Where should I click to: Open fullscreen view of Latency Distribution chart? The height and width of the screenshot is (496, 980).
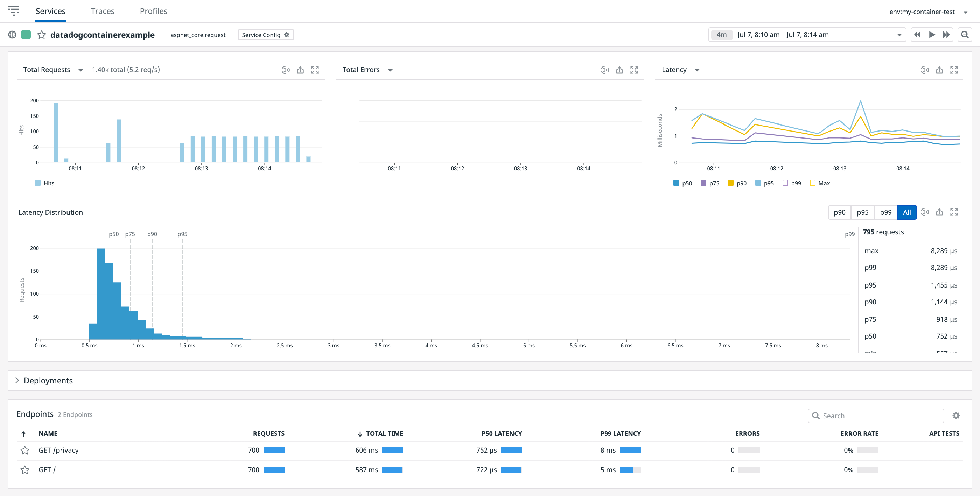click(x=954, y=212)
